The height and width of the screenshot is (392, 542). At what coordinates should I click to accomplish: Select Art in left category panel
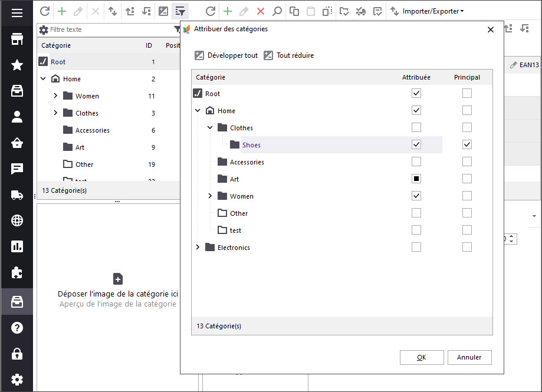(x=80, y=147)
